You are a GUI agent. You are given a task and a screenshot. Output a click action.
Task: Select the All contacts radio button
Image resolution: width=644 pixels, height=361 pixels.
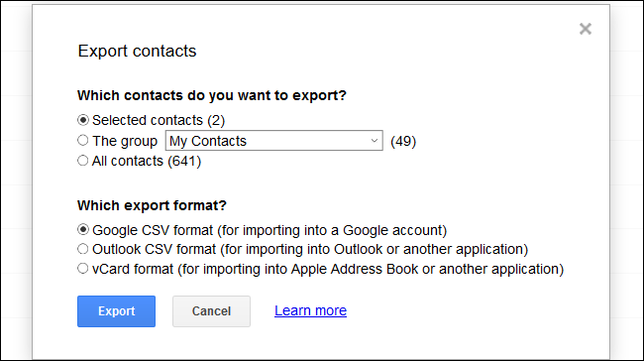pyautogui.click(x=83, y=161)
